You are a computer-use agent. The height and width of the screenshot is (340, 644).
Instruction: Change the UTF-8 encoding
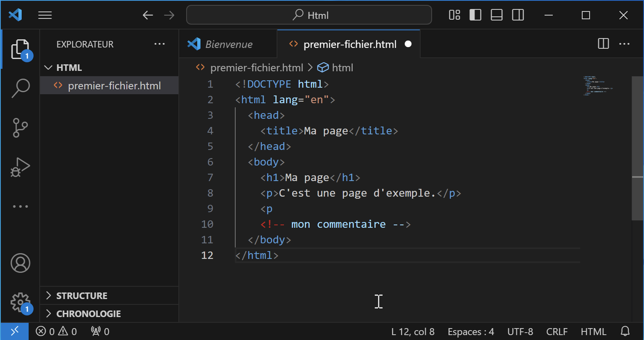tap(520, 331)
